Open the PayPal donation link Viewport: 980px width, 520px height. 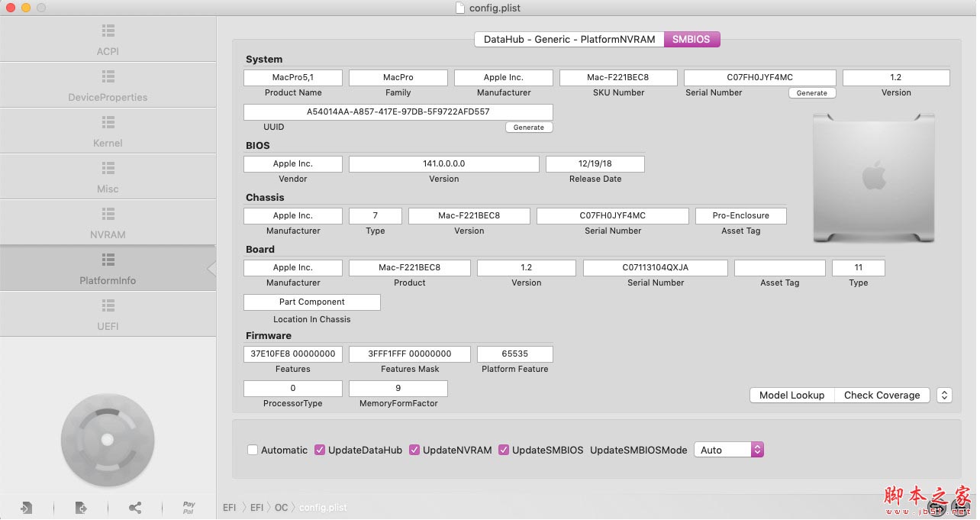point(188,507)
